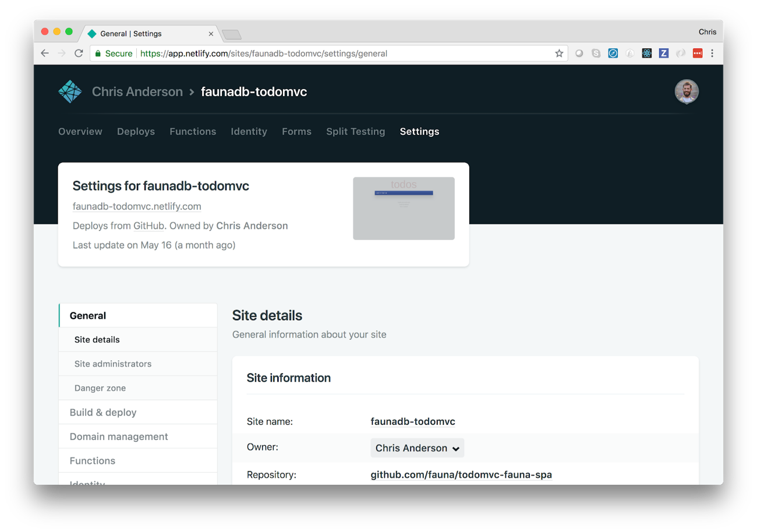
Task: Bookmark page with the star icon
Action: click(x=559, y=54)
